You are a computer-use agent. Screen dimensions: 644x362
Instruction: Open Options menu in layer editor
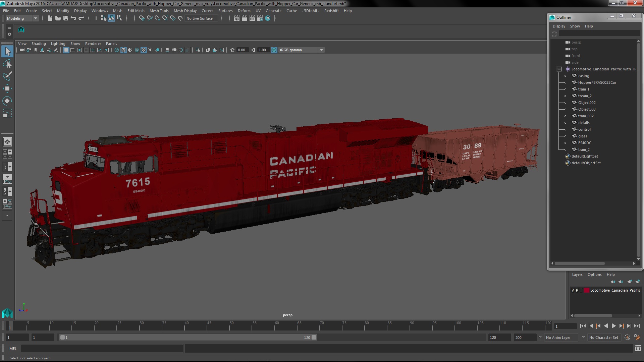594,275
